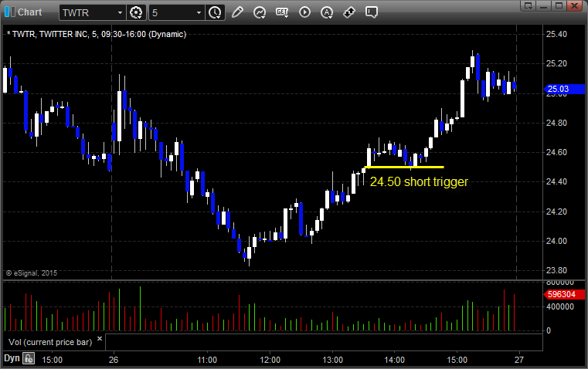Click the 25.20 price axis label

point(556,63)
